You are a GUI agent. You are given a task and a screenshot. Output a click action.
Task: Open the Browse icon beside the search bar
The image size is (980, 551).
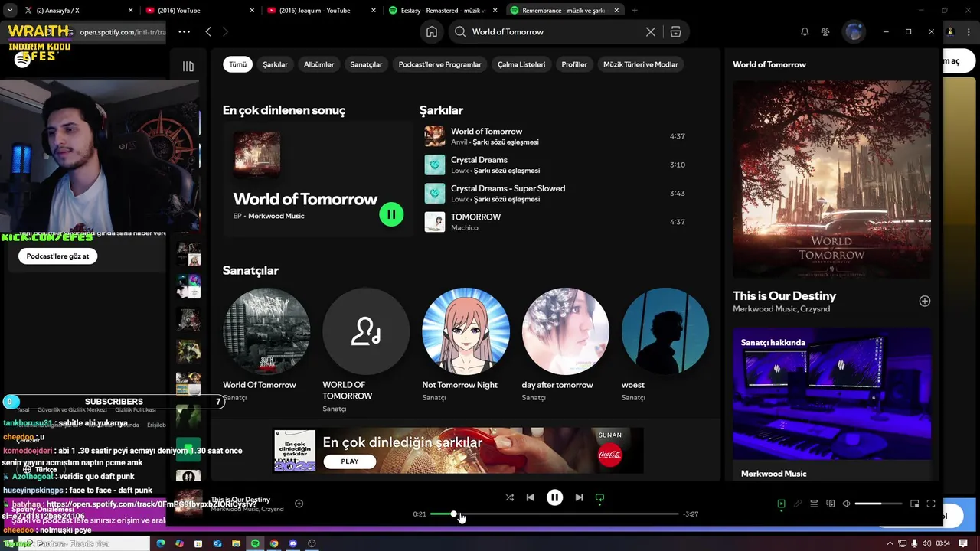pos(675,31)
